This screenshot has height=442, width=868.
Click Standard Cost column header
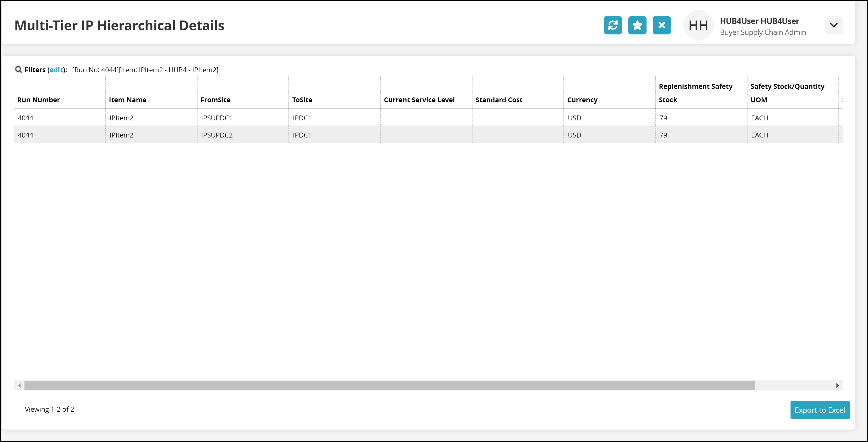click(499, 100)
